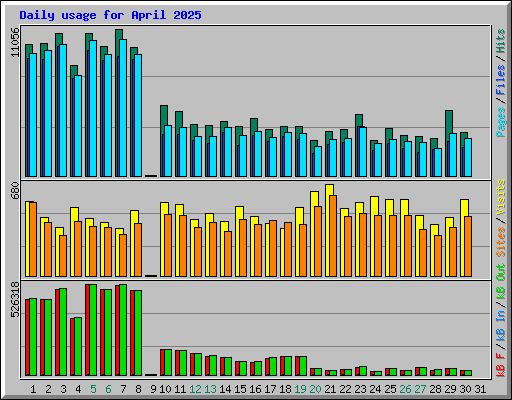Click the 'Hits' legend label
This screenshot has width=512, height=400.
[501, 41]
